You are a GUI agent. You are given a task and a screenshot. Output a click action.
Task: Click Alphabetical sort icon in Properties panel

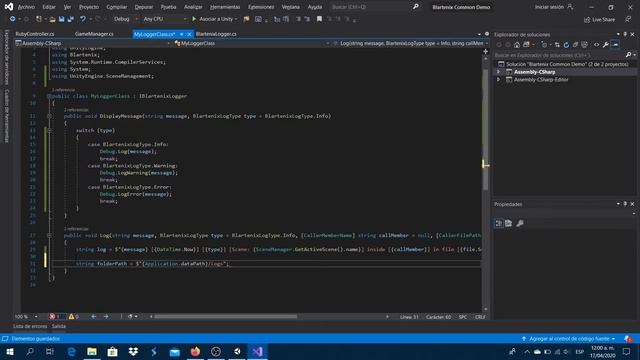[x=509, y=223]
